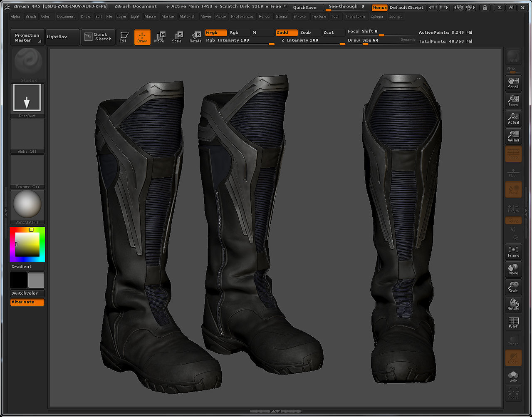Activate Draw mode in top shelf
Screen dimensions: 532x417
point(142,37)
